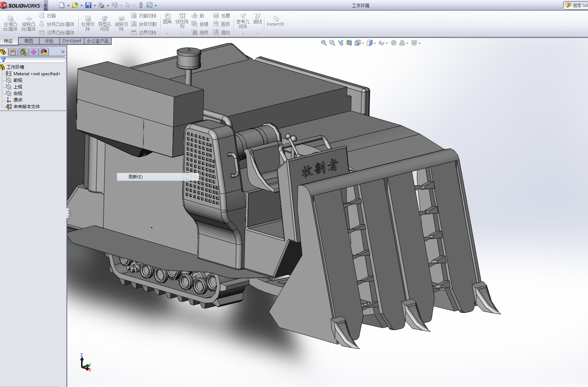The width and height of the screenshot is (588, 387).
Task: Expand the View Orientation dropdown arrow
Action: [x=363, y=43]
